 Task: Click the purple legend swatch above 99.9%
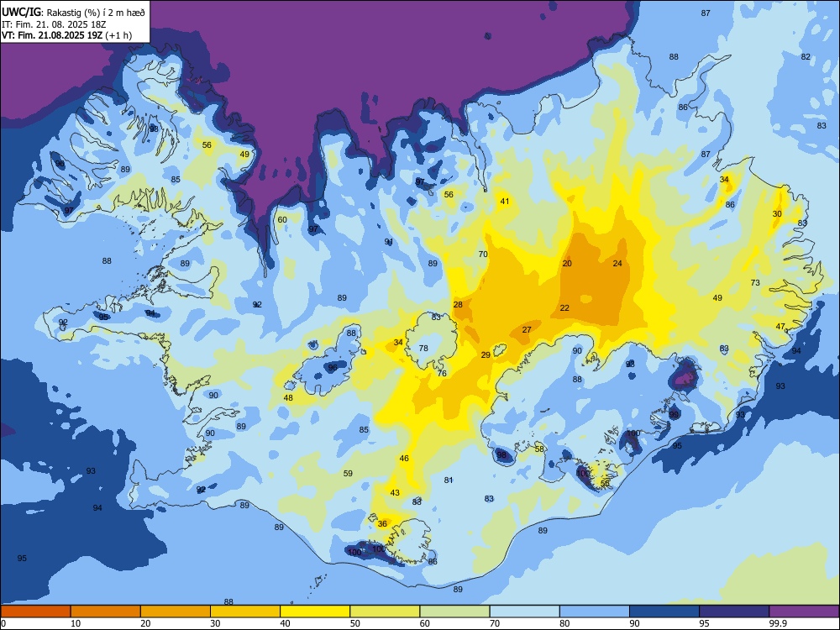click(804, 612)
